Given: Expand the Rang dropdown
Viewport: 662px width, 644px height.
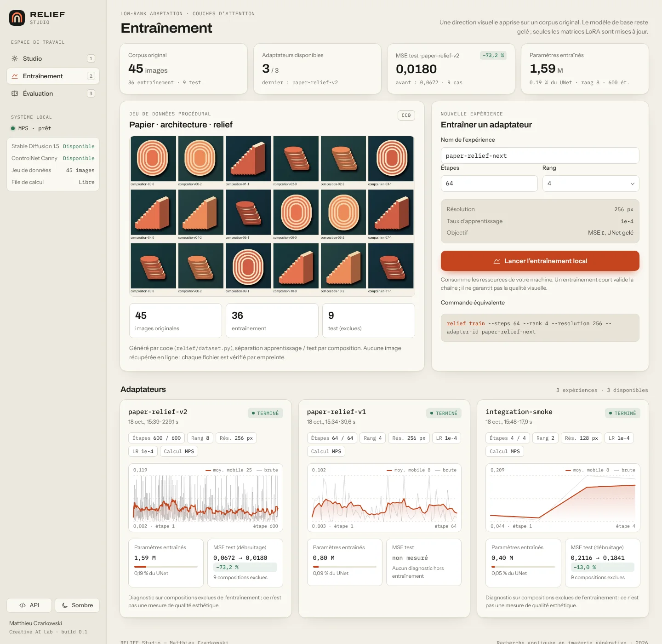Looking at the screenshot, I should [591, 184].
